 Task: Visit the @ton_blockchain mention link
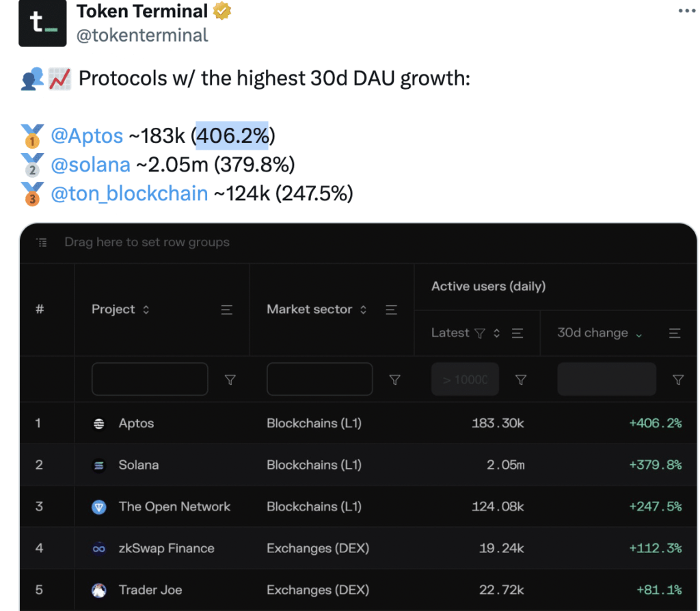129,193
